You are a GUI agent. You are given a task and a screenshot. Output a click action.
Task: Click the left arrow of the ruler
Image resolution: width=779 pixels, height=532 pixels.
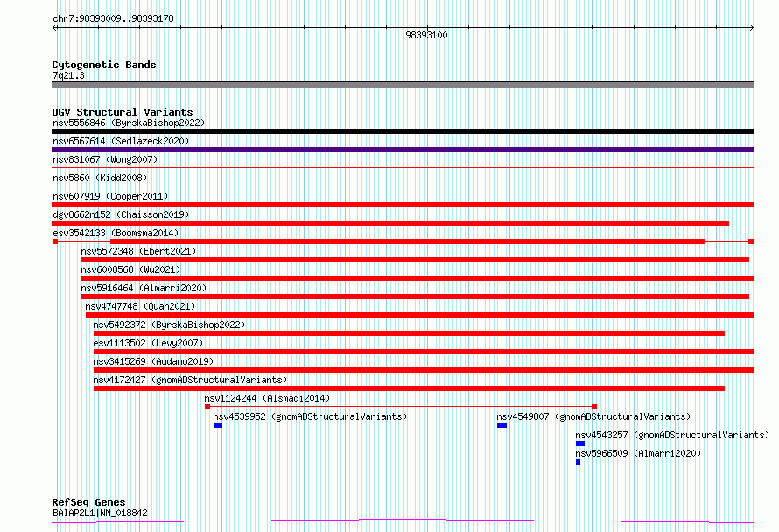point(54,28)
